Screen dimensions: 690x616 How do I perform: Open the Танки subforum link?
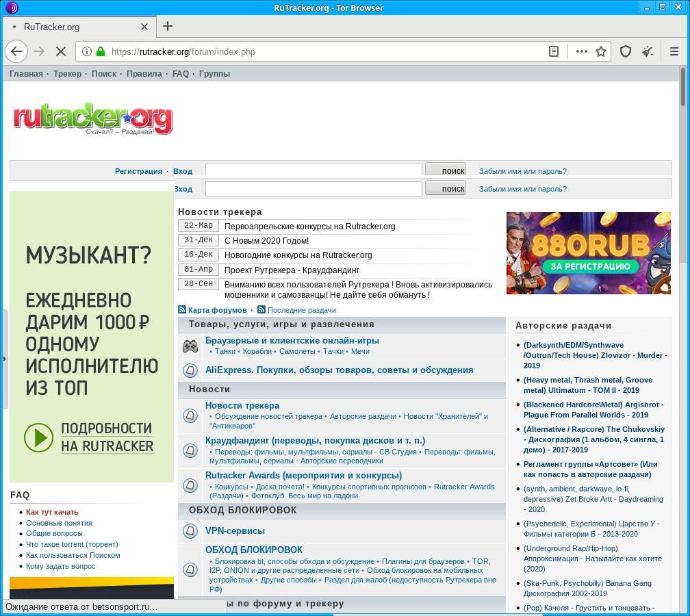pyautogui.click(x=225, y=351)
